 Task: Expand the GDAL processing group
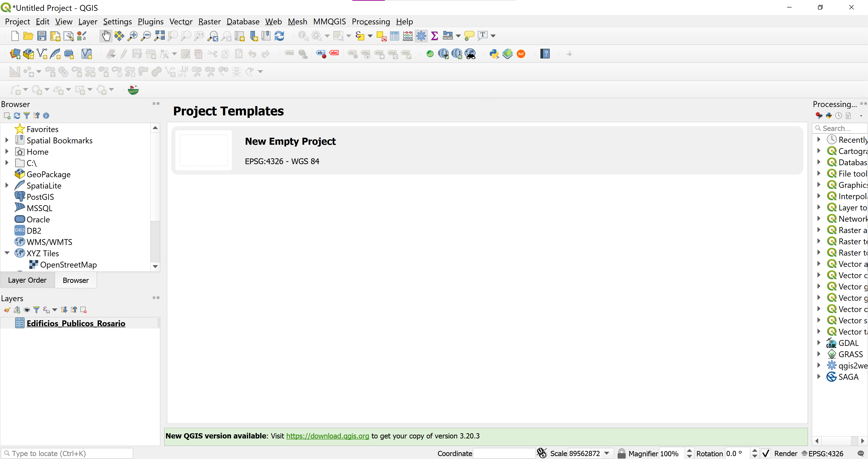819,343
